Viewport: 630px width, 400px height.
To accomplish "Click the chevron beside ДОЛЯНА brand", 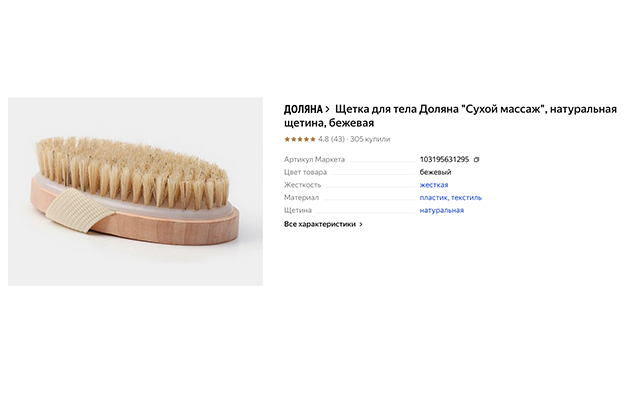I will point(327,108).
